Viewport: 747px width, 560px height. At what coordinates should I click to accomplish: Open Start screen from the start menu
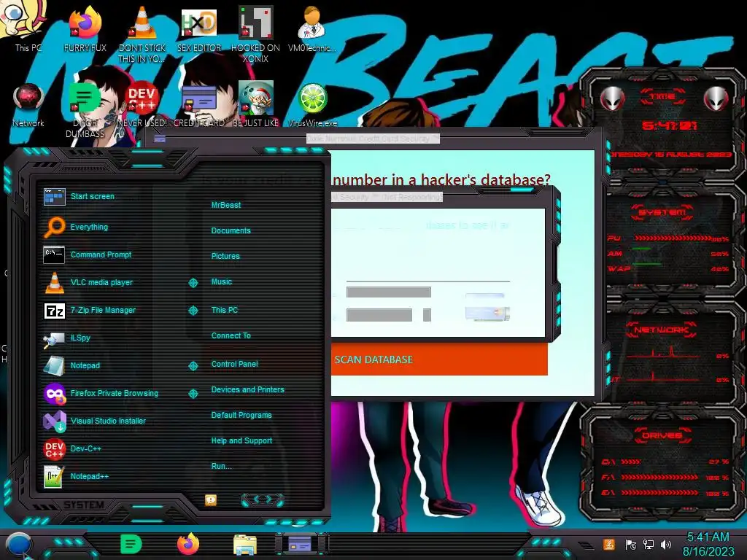(x=93, y=196)
